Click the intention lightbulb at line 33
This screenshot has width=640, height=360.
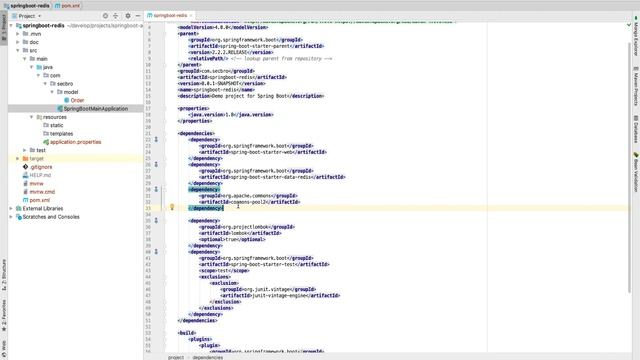tap(172, 207)
